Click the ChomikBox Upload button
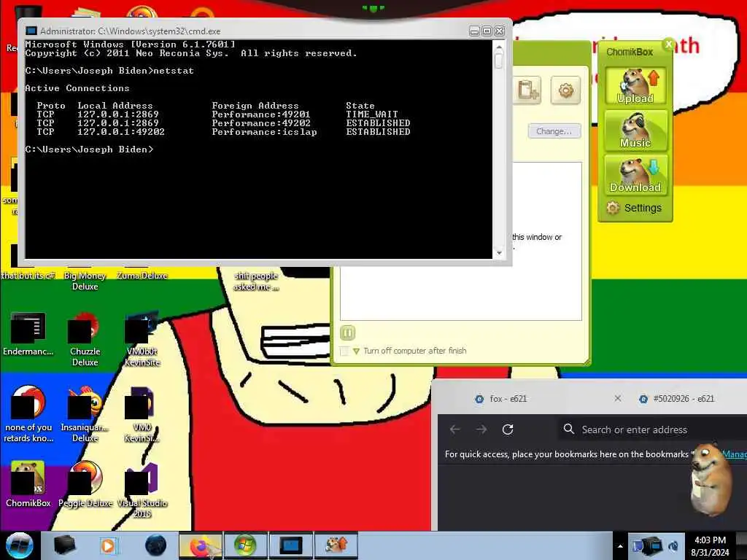The width and height of the screenshot is (747, 560). pos(635,86)
